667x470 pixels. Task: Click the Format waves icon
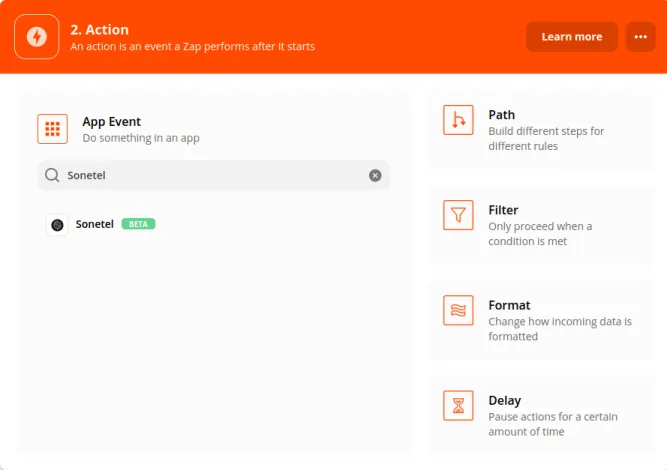point(458,310)
